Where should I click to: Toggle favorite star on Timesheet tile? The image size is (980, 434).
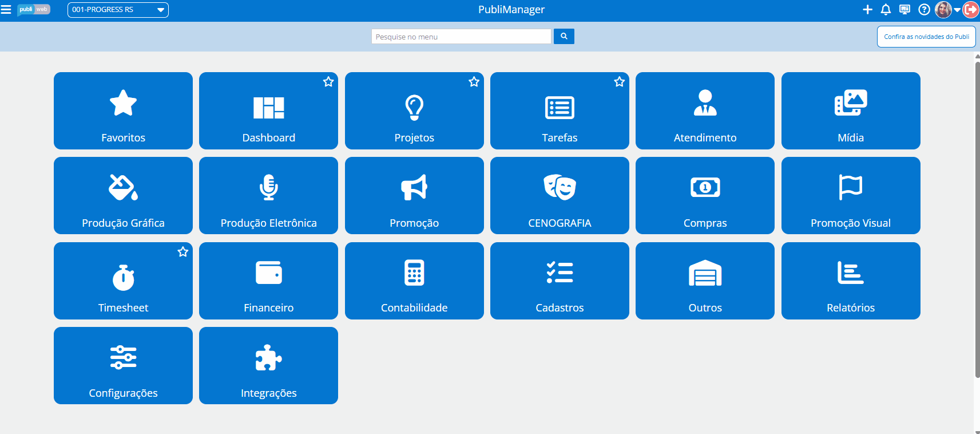click(x=183, y=252)
